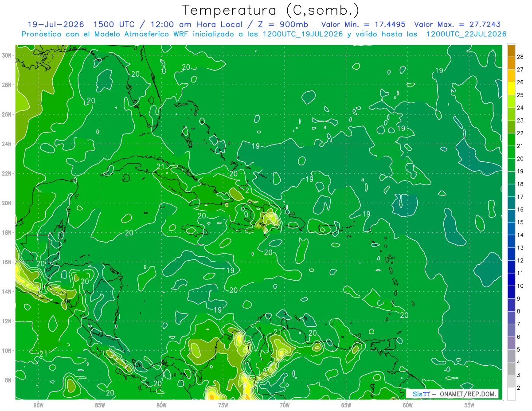Click the "60W" longitude axis label
The height and width of the screenshot is (411, 532).
[x=408, y=405]
